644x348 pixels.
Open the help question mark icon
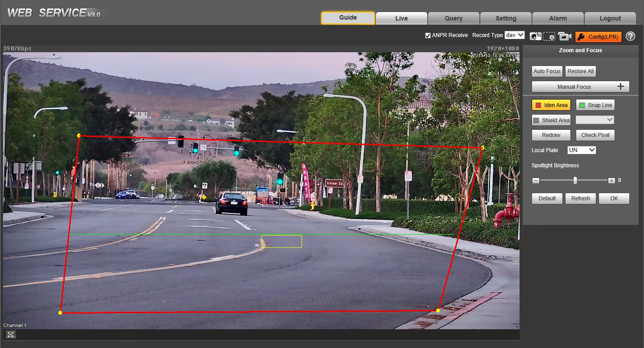(x=630, y=37)
